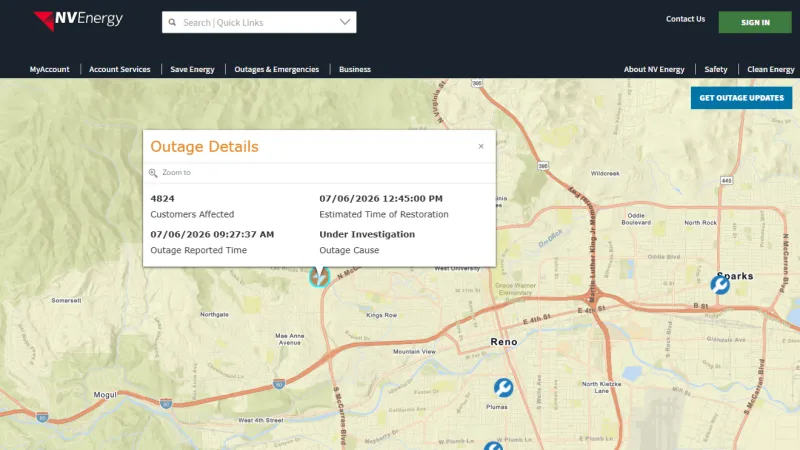Click the zoom magnifier icon in popup
800x450 pixels.
(x=153, y=173)
